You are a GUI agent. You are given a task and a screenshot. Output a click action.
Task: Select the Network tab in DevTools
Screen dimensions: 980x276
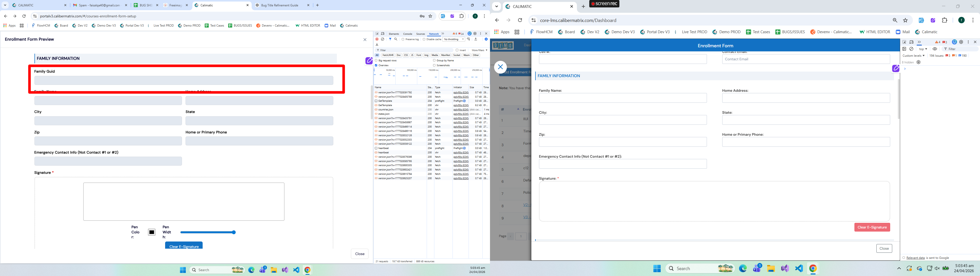point(434,34)
